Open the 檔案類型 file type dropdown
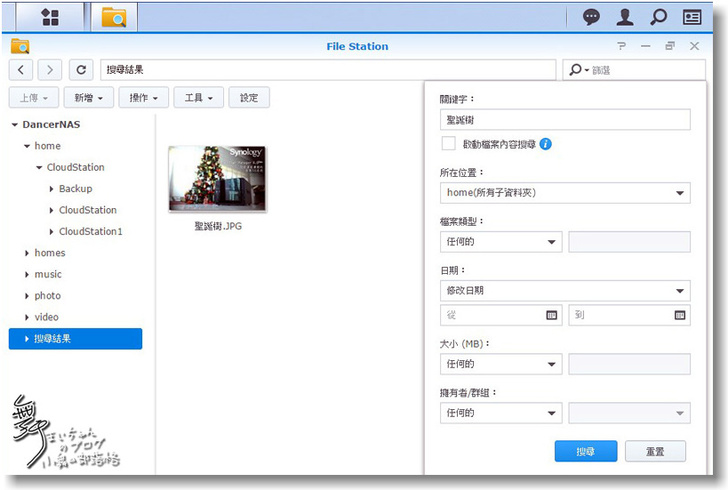This screenshot has height=490, width=728. pos(500,242)
